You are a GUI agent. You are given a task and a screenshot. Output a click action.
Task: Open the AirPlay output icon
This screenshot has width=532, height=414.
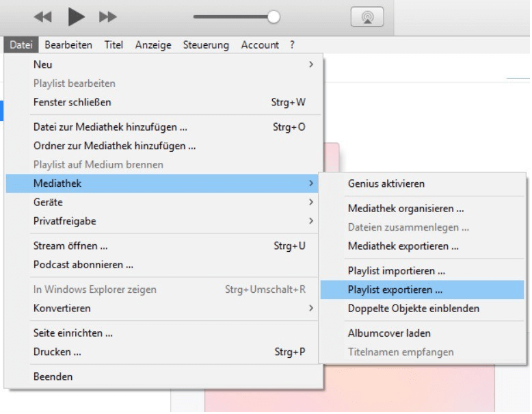[x=367, y=17]
